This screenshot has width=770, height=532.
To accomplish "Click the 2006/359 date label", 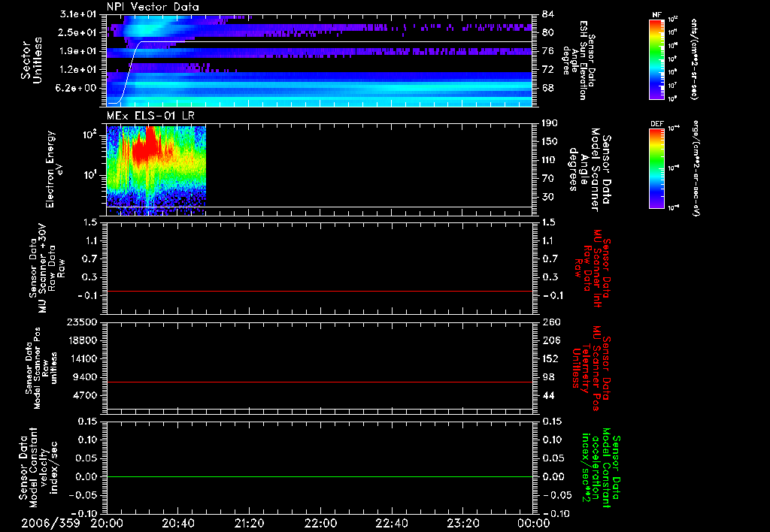I will coord(50,524).
